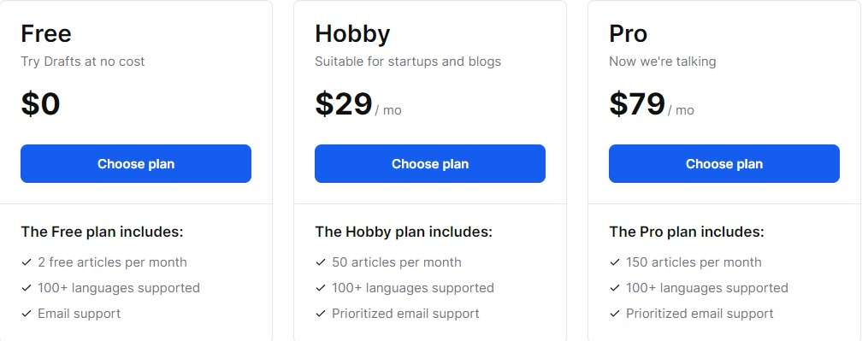This screenshot has height=341, width=868.
Task: Click the $29 / mo price
Action: (358, 104)
